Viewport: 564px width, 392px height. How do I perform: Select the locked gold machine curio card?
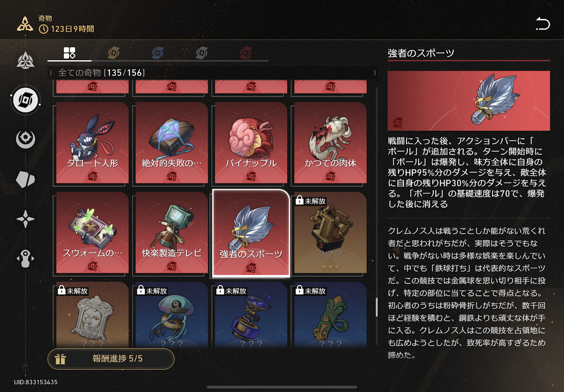tap(330, 233)
